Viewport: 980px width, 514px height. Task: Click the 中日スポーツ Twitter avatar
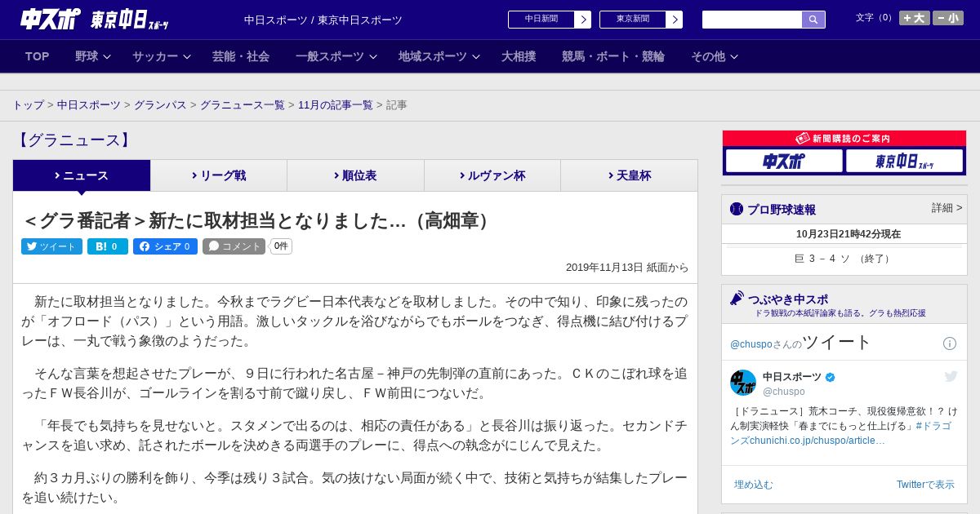click(743, 383)
